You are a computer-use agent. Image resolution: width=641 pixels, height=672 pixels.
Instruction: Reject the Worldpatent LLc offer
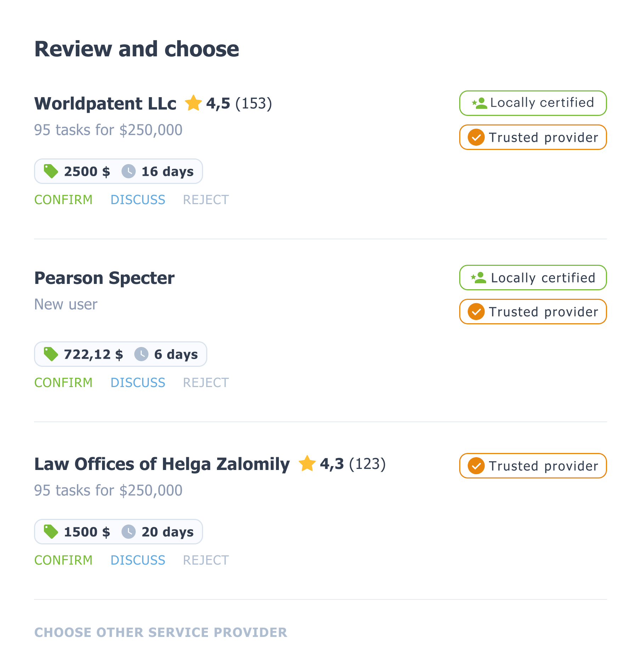click(x=206, y=200)
